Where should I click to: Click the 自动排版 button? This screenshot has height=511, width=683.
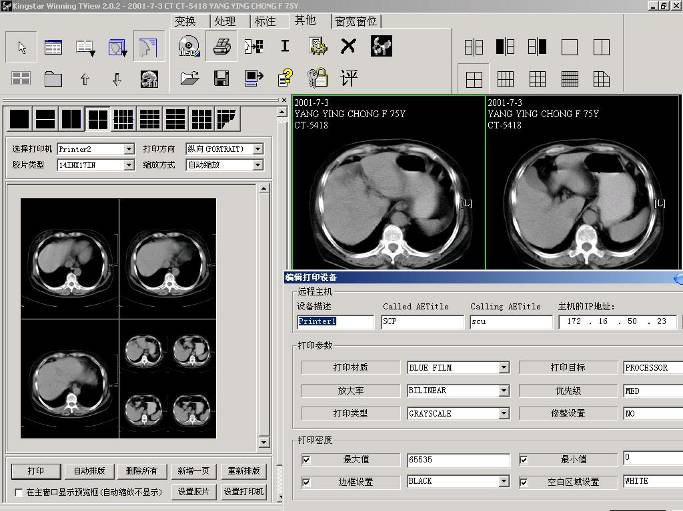90,471
